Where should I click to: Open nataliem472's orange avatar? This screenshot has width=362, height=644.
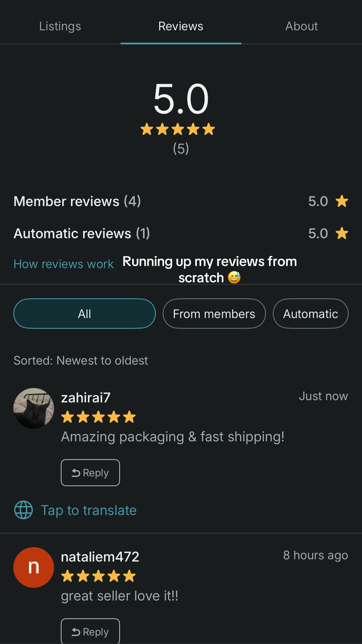coord(34,568)
